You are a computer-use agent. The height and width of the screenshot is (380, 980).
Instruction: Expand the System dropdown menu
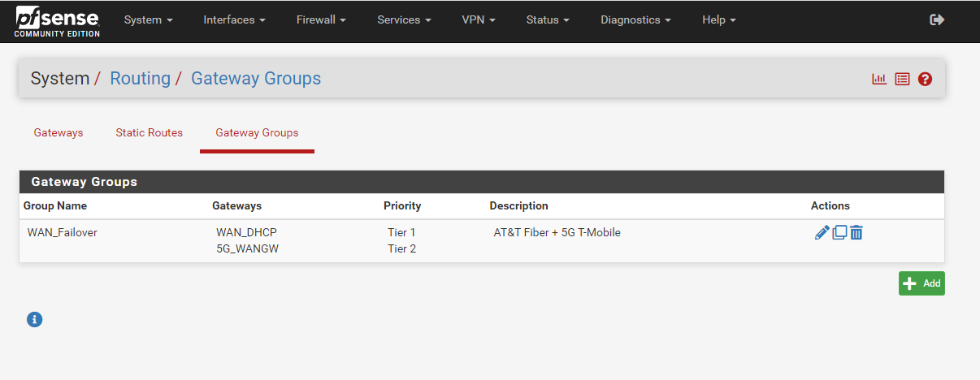148,19
